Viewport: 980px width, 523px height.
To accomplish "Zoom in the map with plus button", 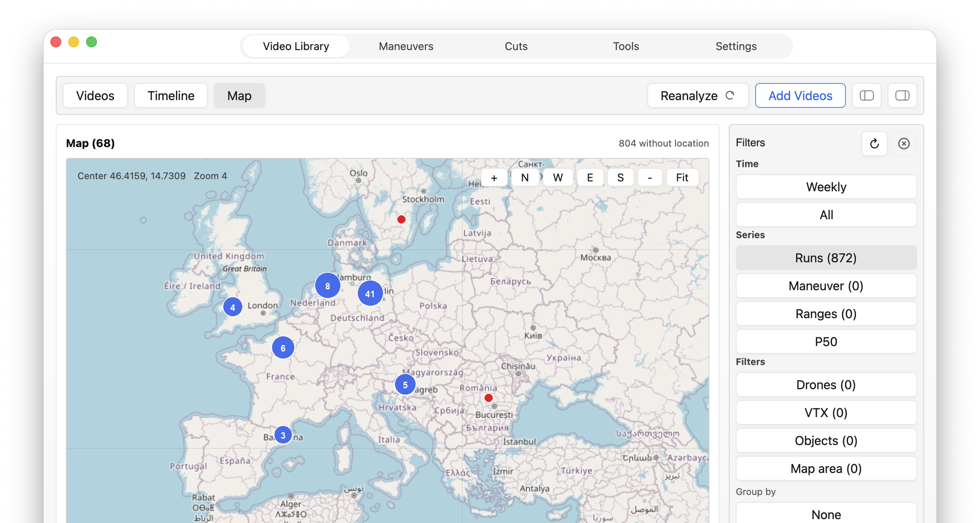I will [494, 178].
